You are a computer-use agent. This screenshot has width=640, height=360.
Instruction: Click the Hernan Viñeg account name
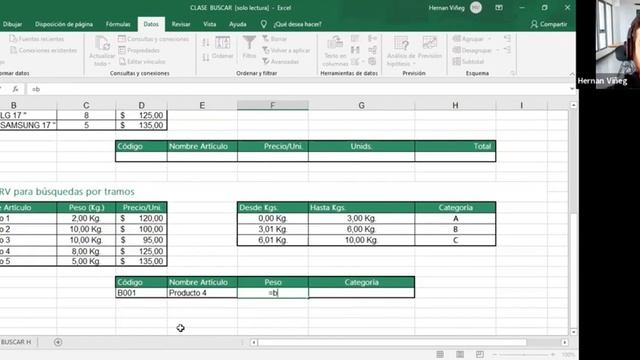[447, 8]
